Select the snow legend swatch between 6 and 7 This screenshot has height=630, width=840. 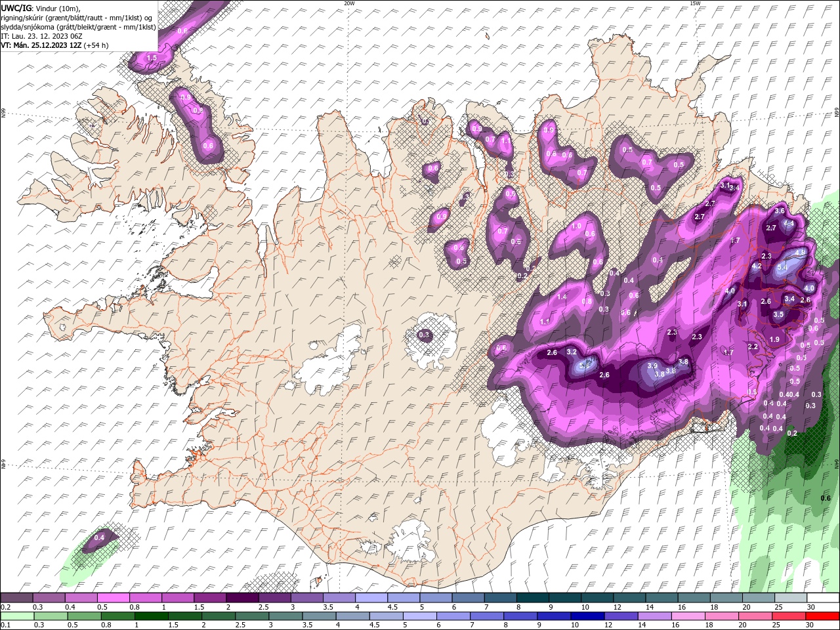468,598
